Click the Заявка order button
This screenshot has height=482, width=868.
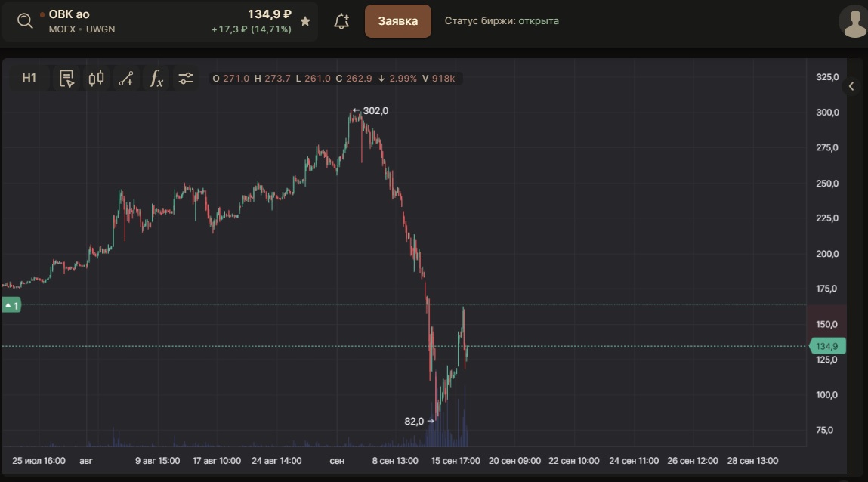click(397, 21)
